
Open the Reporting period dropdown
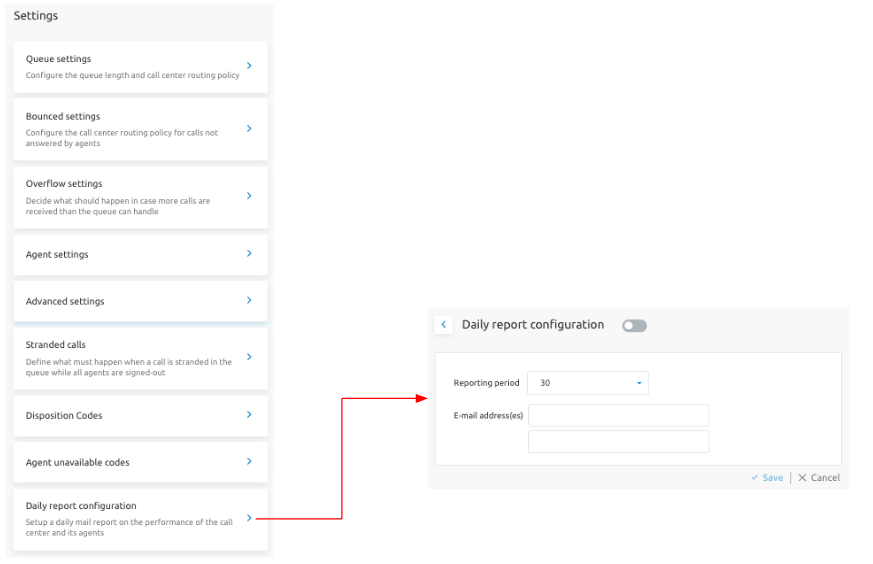(588, 383)
